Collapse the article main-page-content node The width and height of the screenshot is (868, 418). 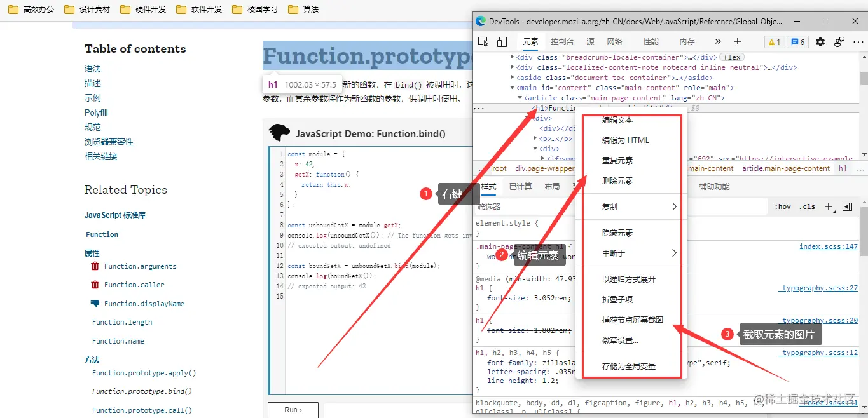coord(519,98)
